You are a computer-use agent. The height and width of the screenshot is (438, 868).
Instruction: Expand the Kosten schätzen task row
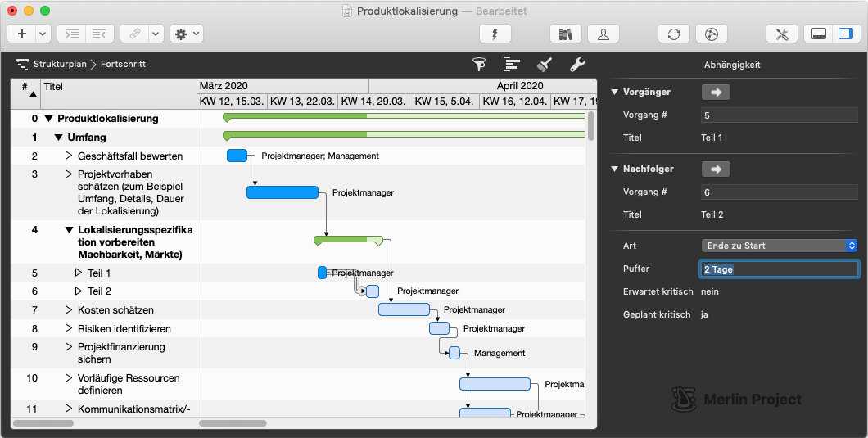click(x=69, y=310)
